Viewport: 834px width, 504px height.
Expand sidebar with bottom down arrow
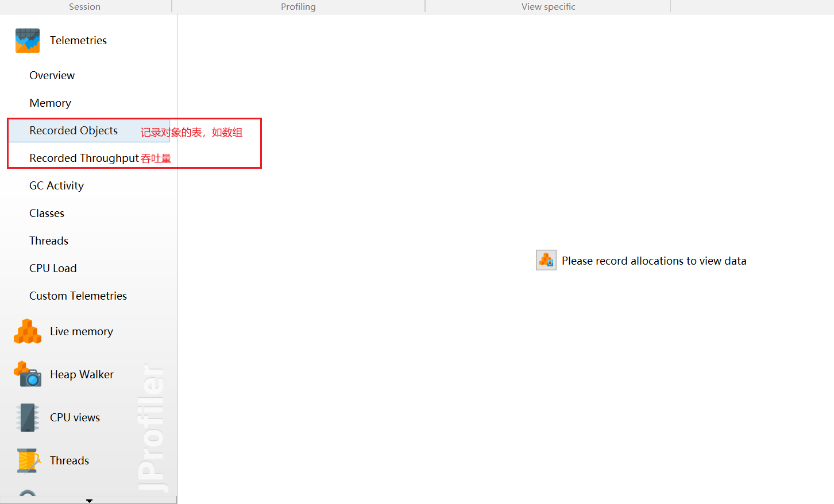point(89,501)
